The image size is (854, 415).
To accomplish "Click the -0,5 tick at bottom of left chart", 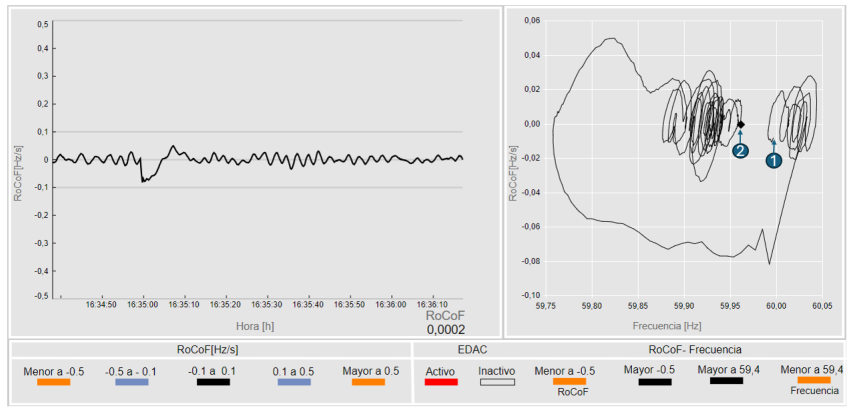I will click(42, 296).
